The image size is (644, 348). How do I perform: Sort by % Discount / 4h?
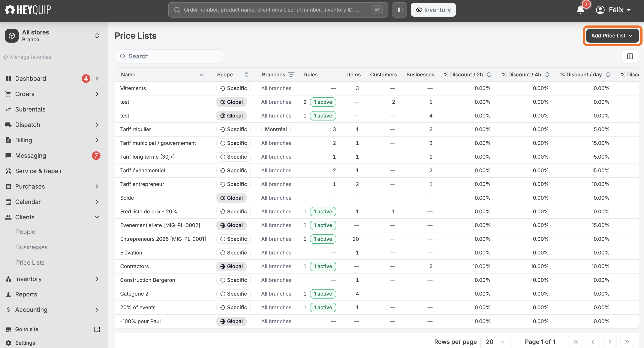tap(547, 74)
